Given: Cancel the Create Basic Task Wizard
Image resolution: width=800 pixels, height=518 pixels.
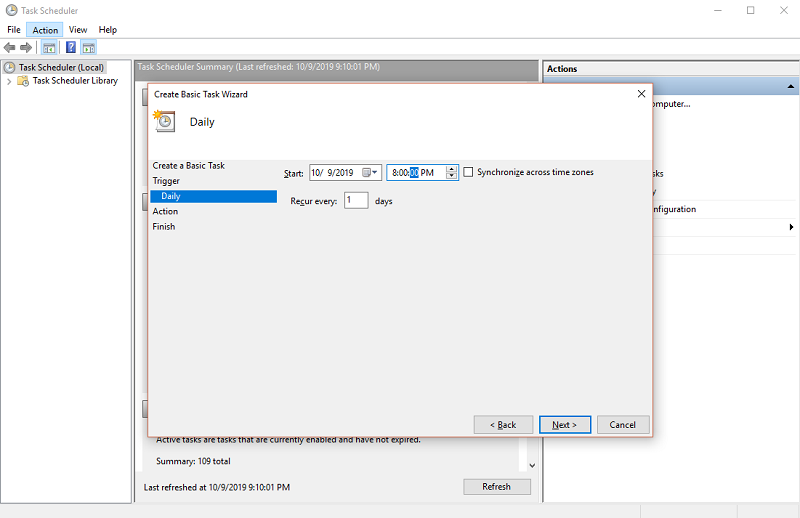Looking at the screenshot, I should [x=623, y=425].
